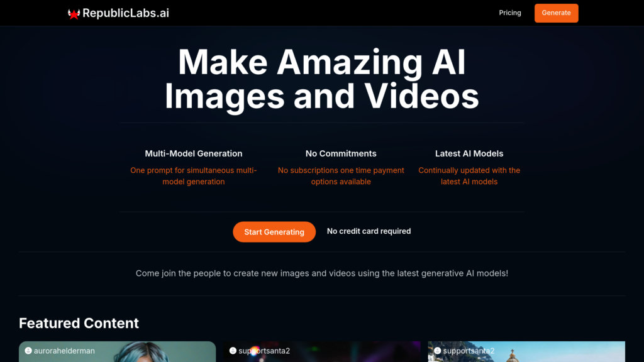Click the RepublicLabs.ai star logo icon
This screenshot has width=644, height=362.
pyautogui.click(x=74, y=13)
